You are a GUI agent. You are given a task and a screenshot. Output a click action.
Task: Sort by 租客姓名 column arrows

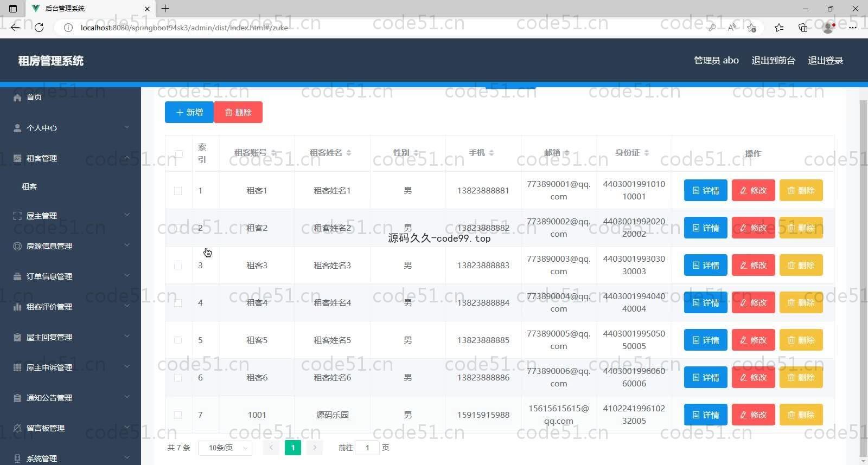[349, 153]
